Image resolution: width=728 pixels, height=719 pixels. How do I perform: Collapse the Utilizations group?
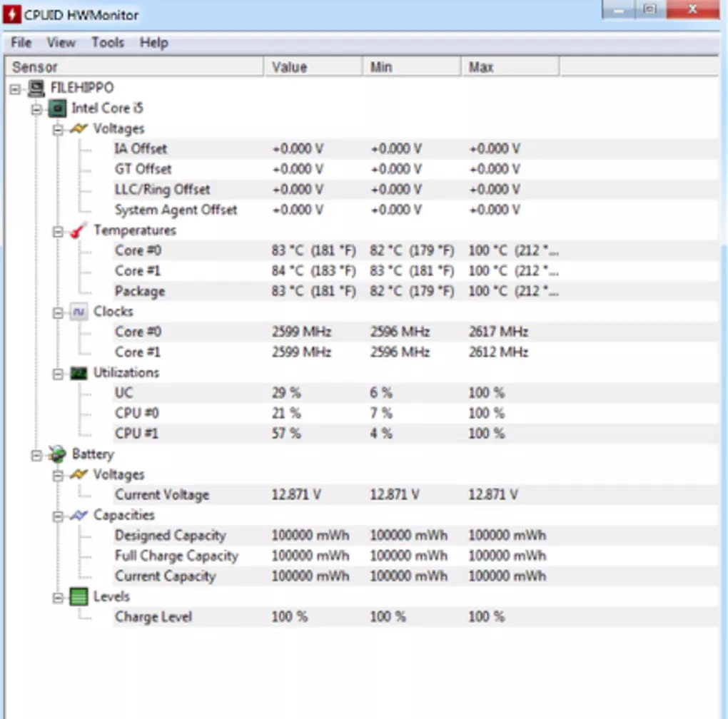pyautogui.click(x=58, y=374)
